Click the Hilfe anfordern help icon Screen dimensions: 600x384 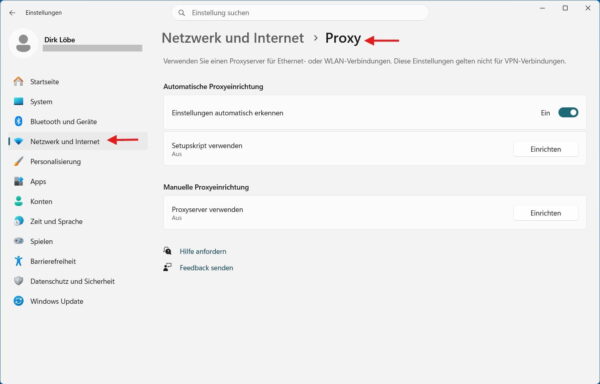click(x=168, y=251)
